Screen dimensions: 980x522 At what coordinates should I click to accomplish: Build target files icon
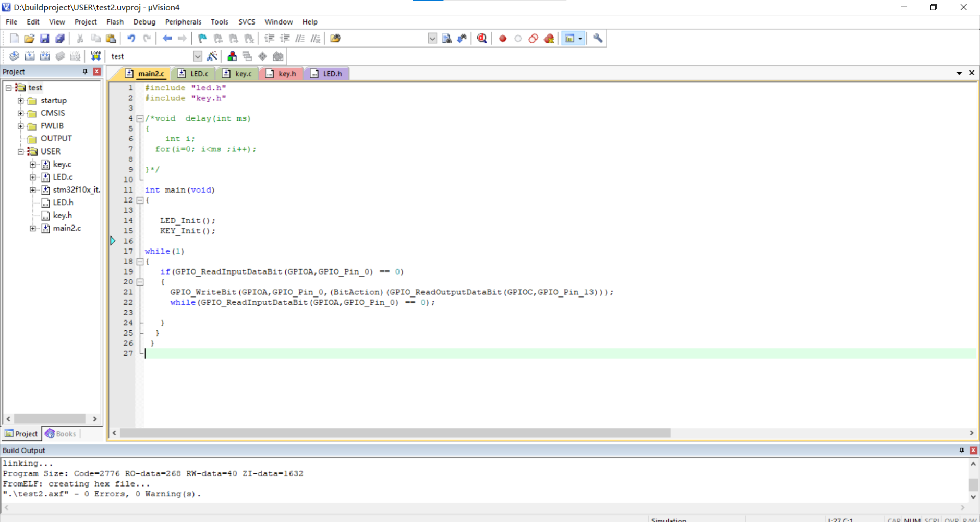30,56
